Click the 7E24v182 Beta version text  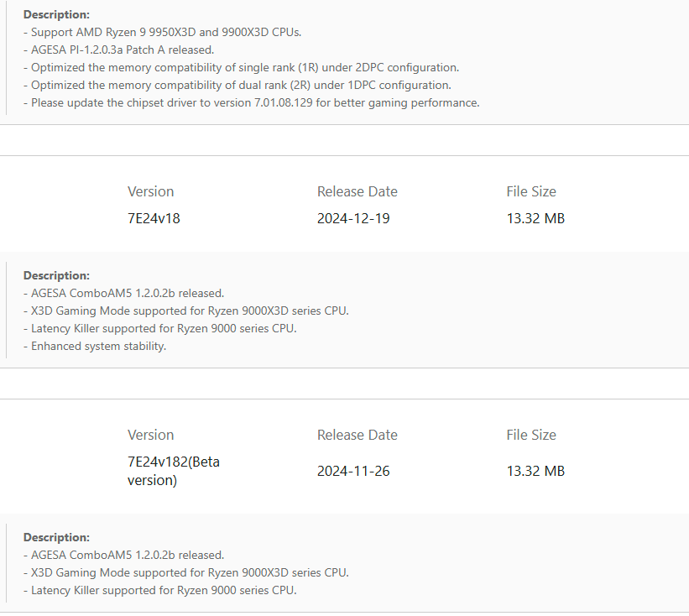tap(173, 471)
